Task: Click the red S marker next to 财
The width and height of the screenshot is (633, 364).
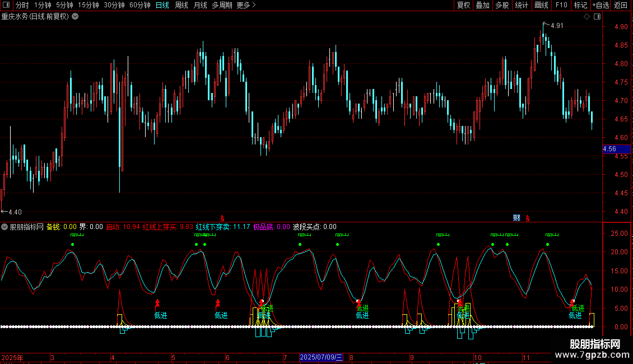Action: click(x=528, y=218)
